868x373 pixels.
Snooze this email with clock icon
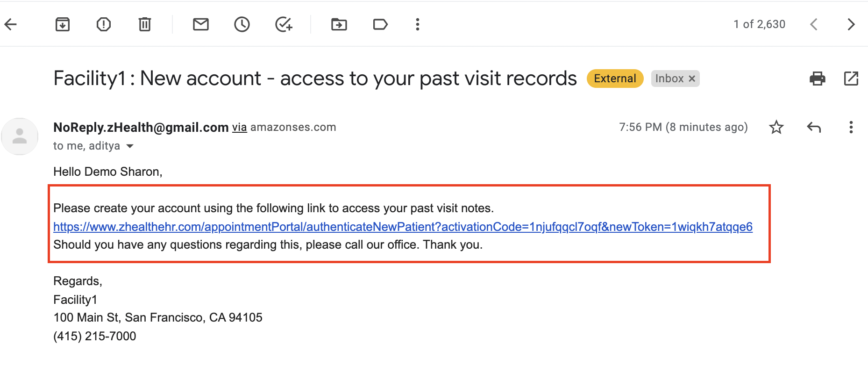[242, 24]
